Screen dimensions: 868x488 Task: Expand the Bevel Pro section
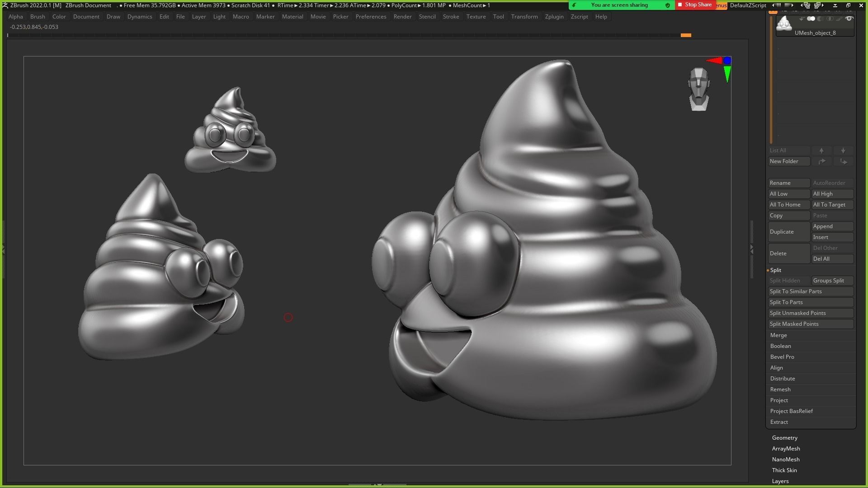click(782, 357)
